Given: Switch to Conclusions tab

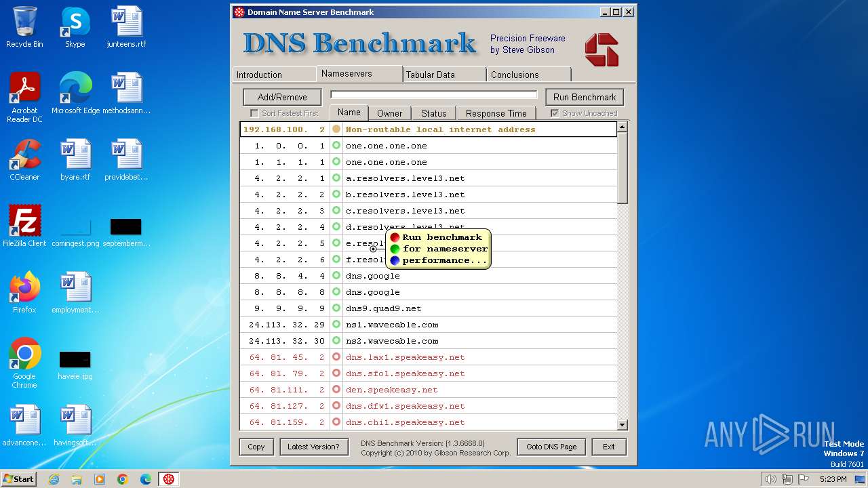Looking at the screenshot, I should pos(529,75).
